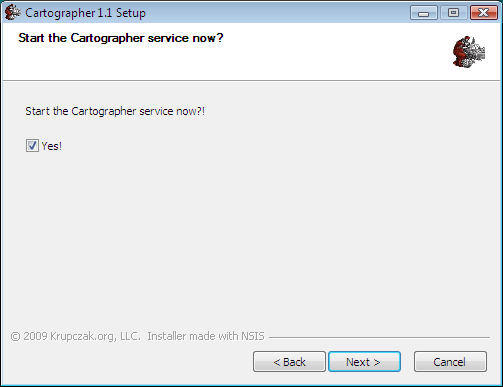Click the empty title bar area right of Setup
Viewport: 503px width, 387px height.
tap(277, 13)
